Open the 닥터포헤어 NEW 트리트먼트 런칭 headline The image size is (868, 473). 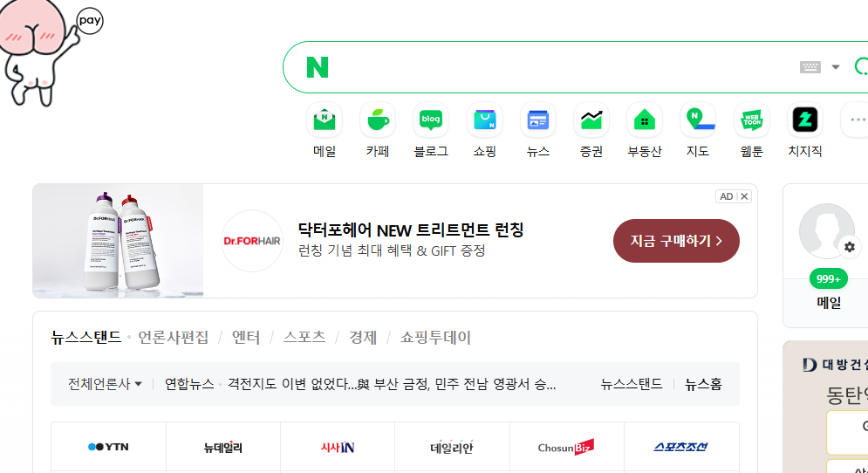(x=411, y=230)
